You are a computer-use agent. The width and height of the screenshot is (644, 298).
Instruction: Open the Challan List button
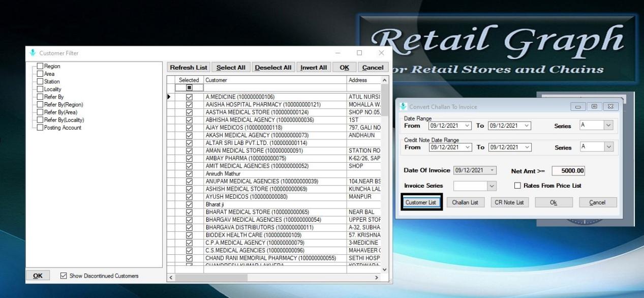(465, 202)
